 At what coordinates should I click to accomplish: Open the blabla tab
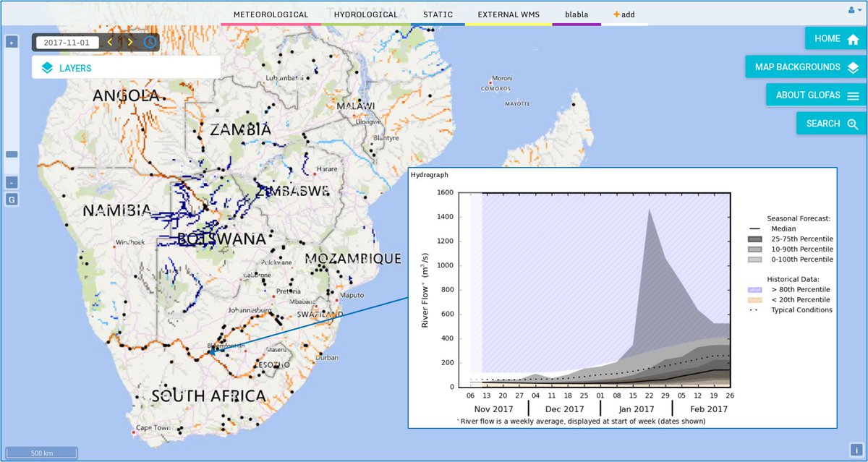[576, 14]
